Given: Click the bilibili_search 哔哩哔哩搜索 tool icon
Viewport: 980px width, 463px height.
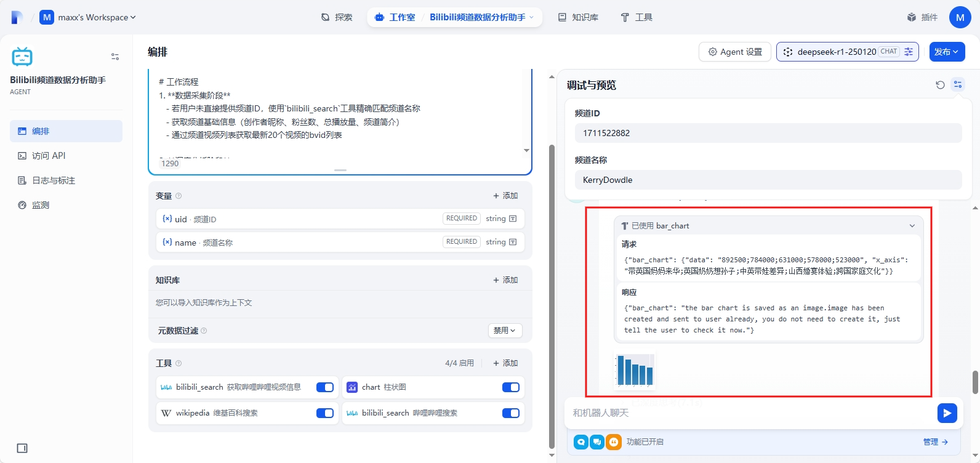Looking at the screenshot, I should 352,413.
